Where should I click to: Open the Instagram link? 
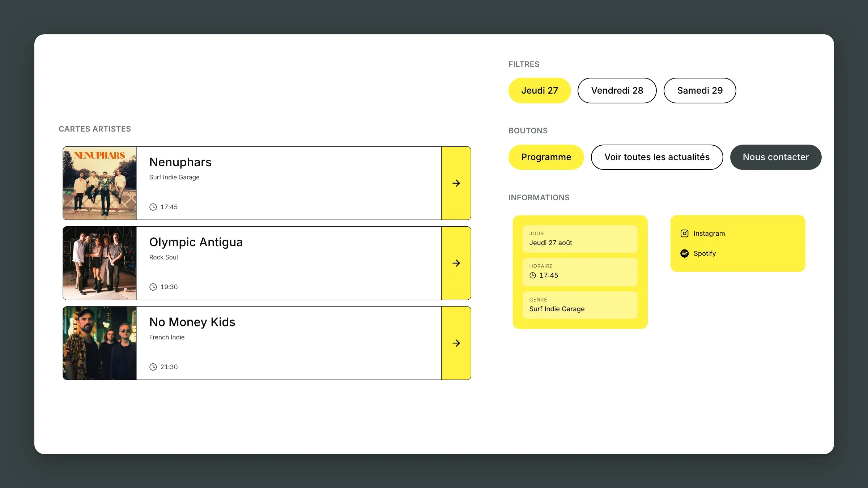(x=703, y=234)
